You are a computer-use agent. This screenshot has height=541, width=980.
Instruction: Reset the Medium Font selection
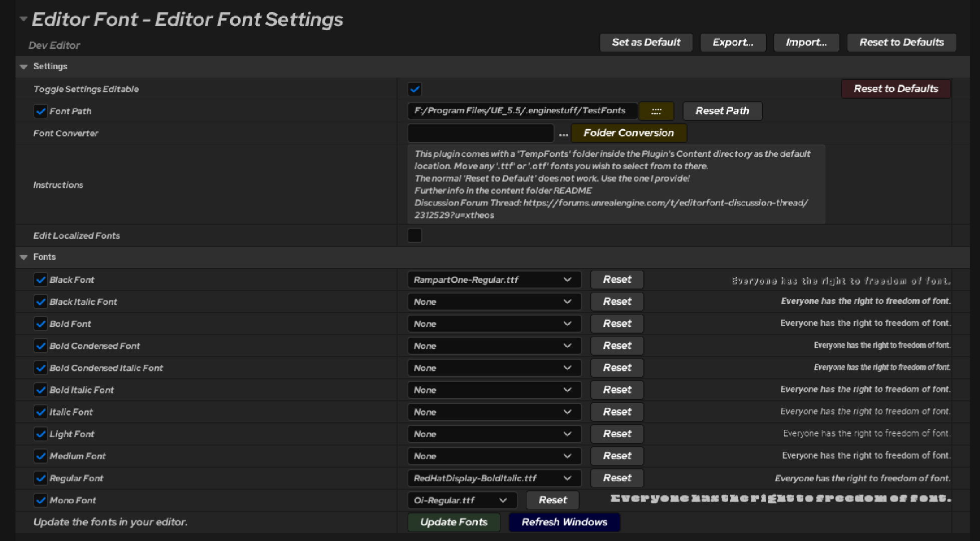point(617,456)
